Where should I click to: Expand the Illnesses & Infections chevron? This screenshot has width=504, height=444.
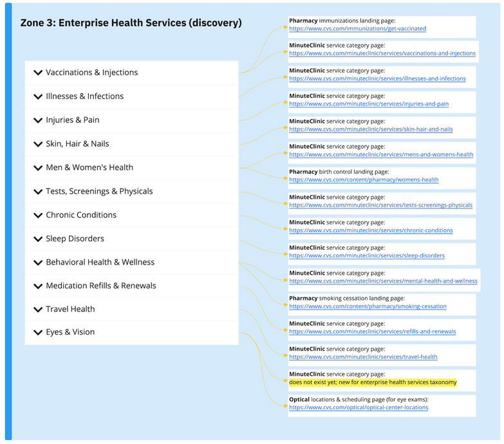(38, 97)
